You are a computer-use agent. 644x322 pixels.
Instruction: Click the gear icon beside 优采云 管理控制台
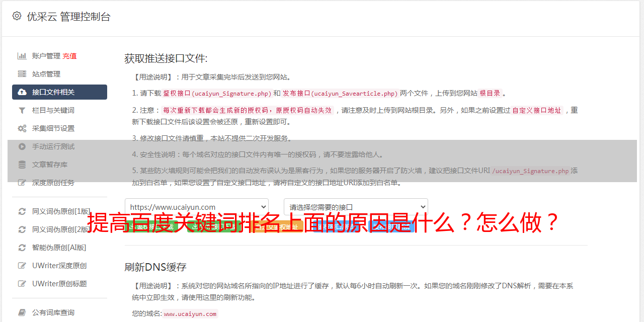click(17, 16)
